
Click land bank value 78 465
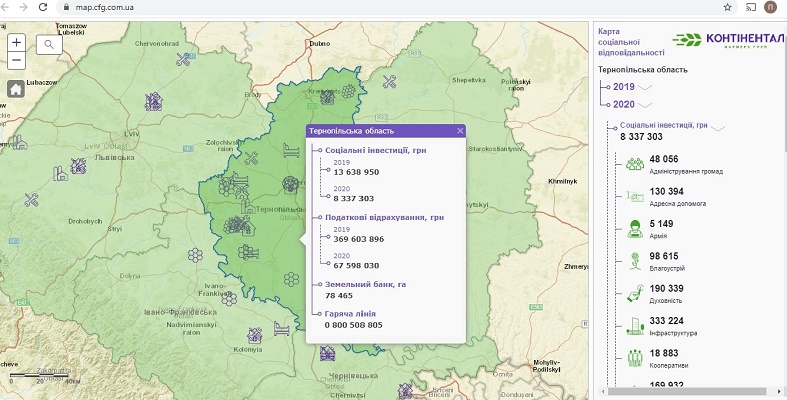click(339, 296)
